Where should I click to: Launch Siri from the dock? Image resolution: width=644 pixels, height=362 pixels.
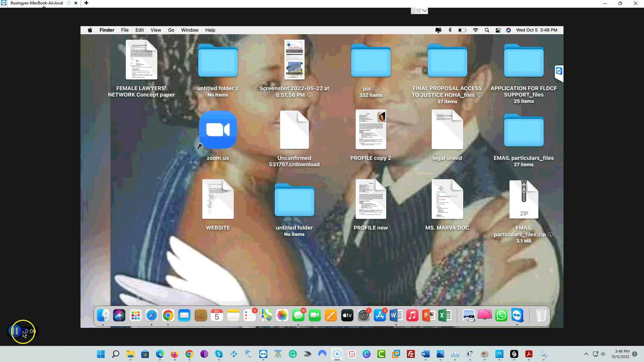(x=119, y=315)
